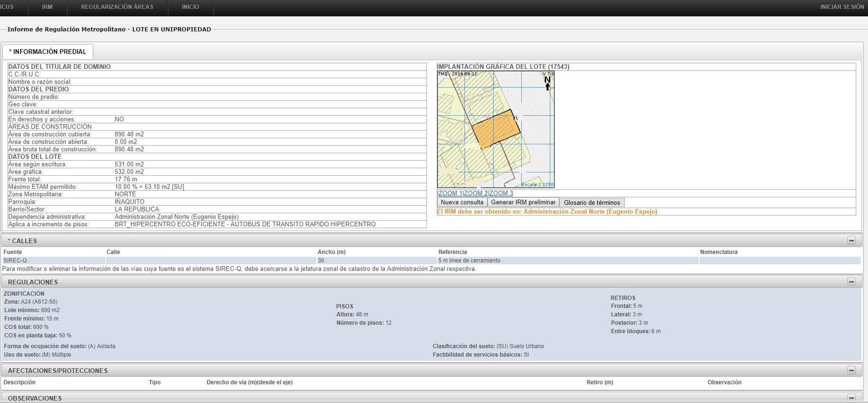Collapse the Regulaciones section
This screenshot has height=403, width=868.
click(x=851, y=282)
